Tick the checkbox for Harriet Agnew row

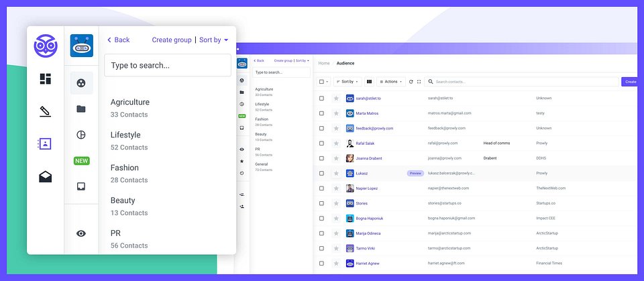[321, 264]
